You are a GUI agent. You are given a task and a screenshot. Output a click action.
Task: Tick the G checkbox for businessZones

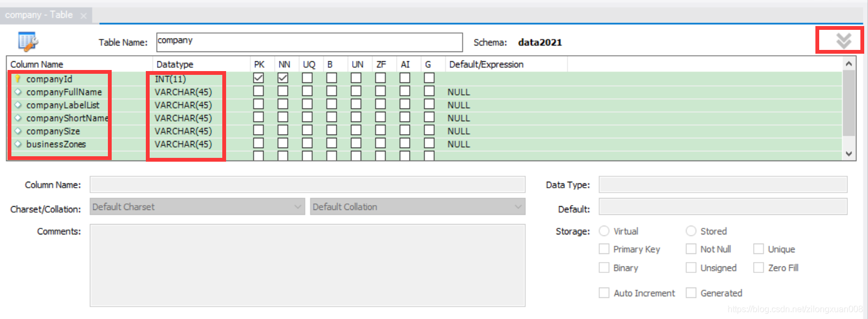tap(429, 143)
